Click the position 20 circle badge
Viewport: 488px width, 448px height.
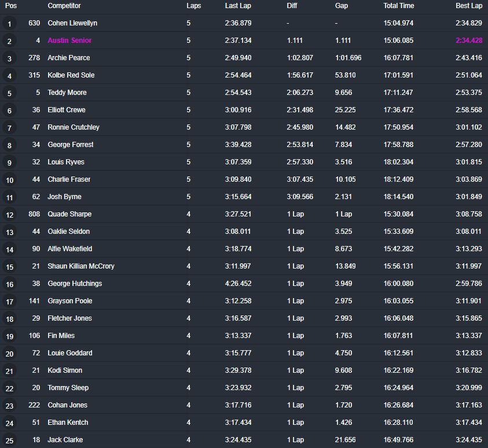click(9, 354)
